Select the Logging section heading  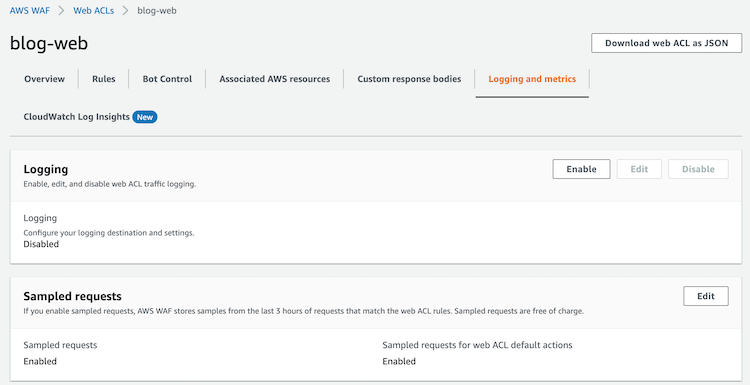coord(46,170)
